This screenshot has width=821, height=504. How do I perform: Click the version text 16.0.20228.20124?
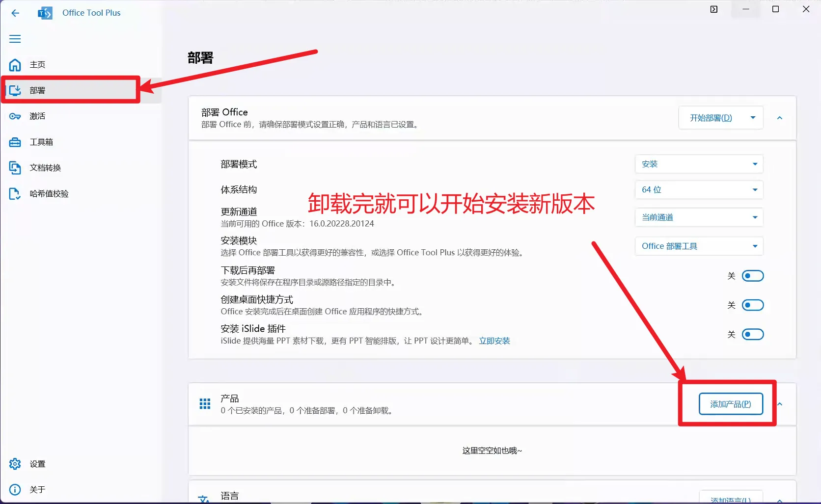point(342,224)
